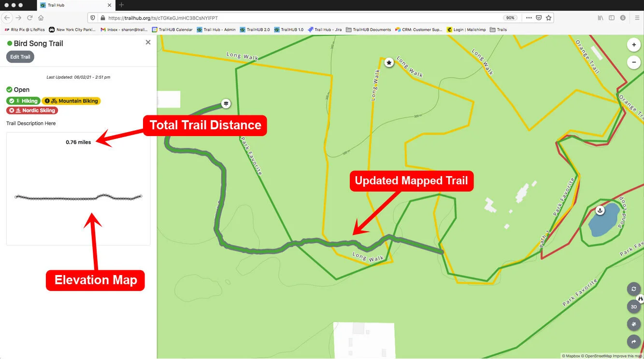Click the 90% zoom level indicator
The width and height of the screenshot is (644, 359).
(510, 18)
